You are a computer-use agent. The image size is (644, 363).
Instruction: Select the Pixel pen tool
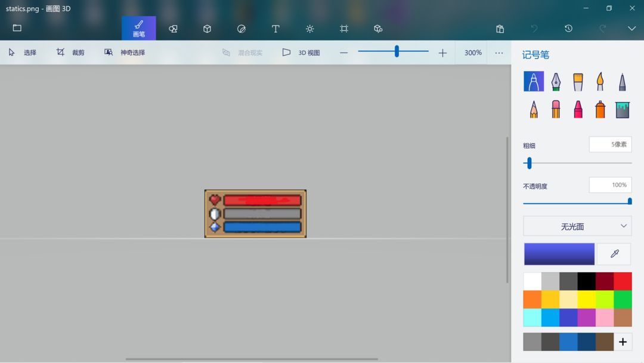[622, 81]
